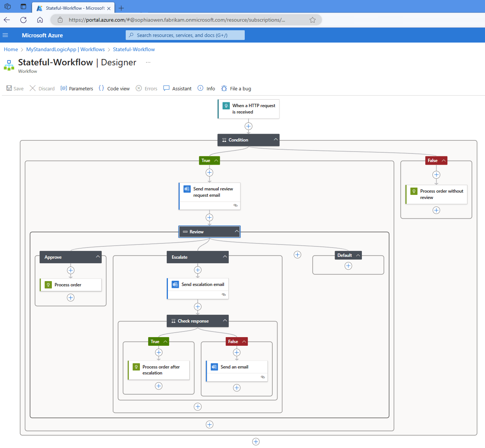Screen dimensions: 485x448
Task: Click the Save icon in toolbar
Action: [9, 88]
